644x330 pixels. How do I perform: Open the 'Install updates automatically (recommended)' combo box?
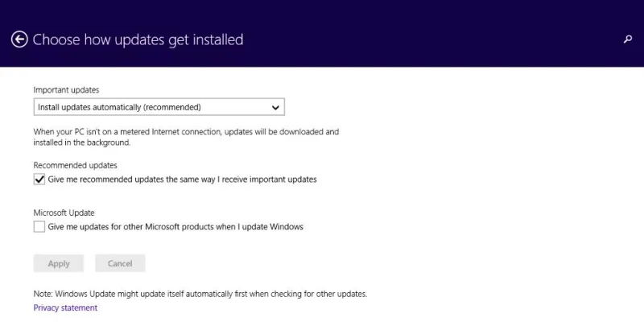pos(159,107)
